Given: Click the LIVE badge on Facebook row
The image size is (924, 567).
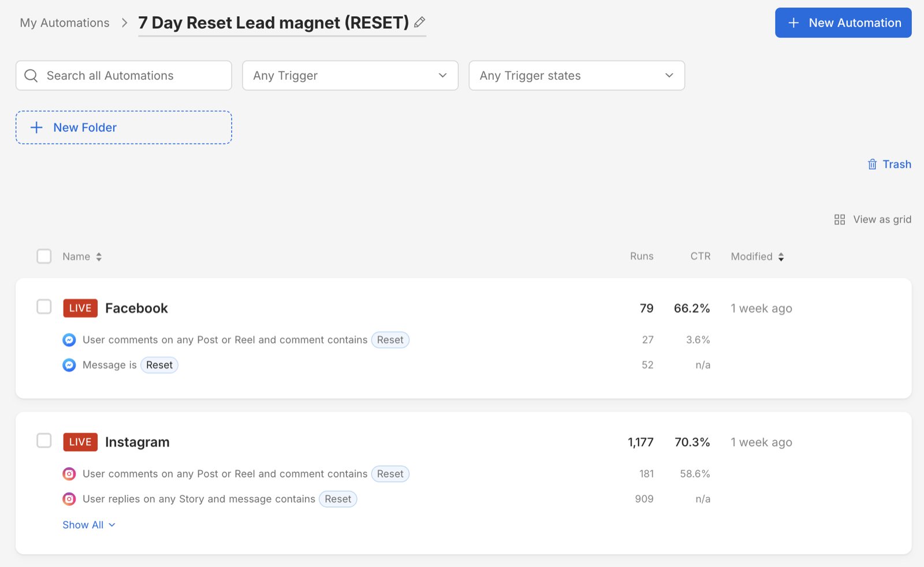Looking at the screenshot, I should pos(80,308).
